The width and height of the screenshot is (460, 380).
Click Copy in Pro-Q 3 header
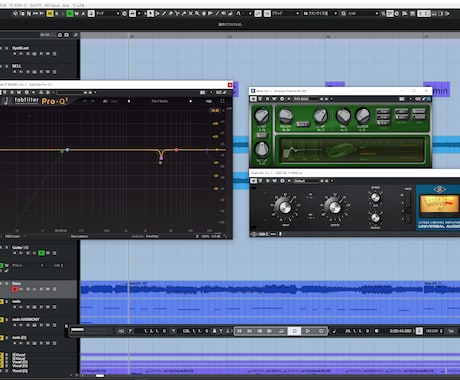click(x=114, y=101)
